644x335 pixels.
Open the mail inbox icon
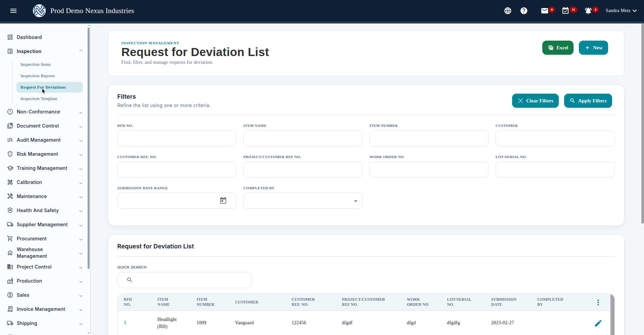pos(545,11)
